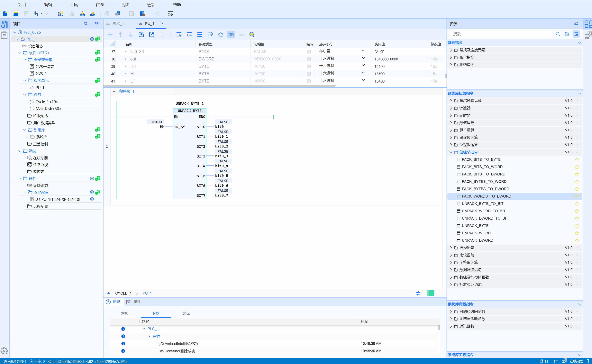This screenshot has height=364, width=592.
Task: Click the project panel search icon
Action: [86, 24]
